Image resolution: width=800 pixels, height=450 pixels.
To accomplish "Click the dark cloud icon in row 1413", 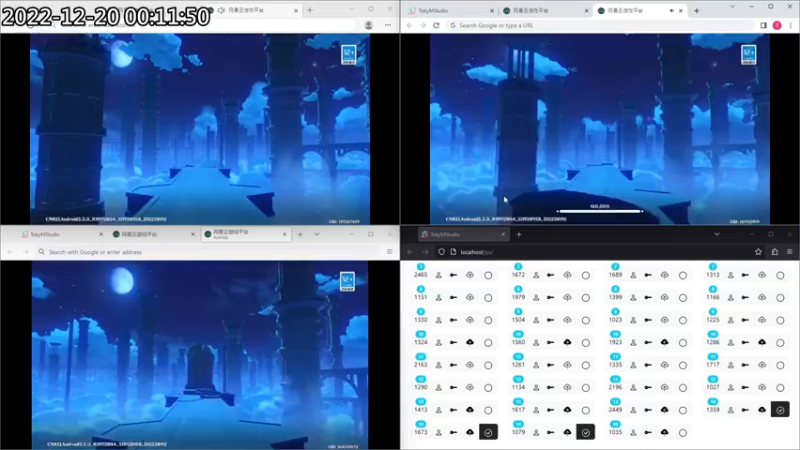I will pos(470,410).
